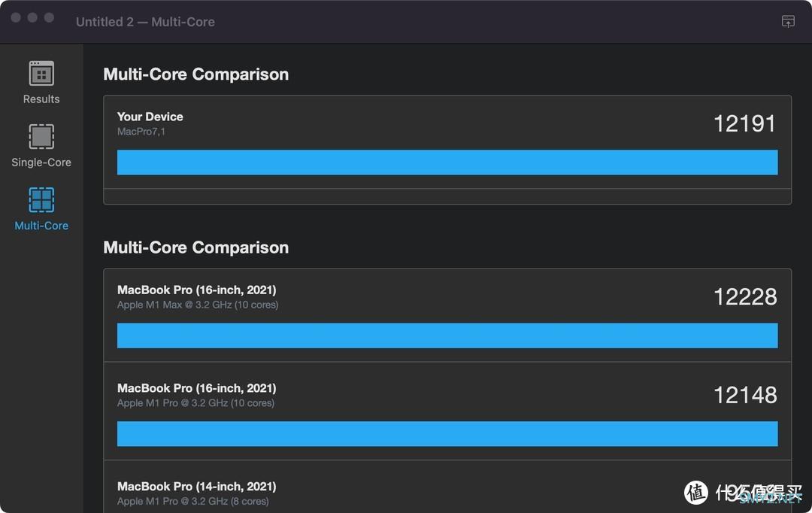Select the Your Device MacPro7,1 entry
The height and width of the screenshot is (513, 812).
click(x=150, y=123)
